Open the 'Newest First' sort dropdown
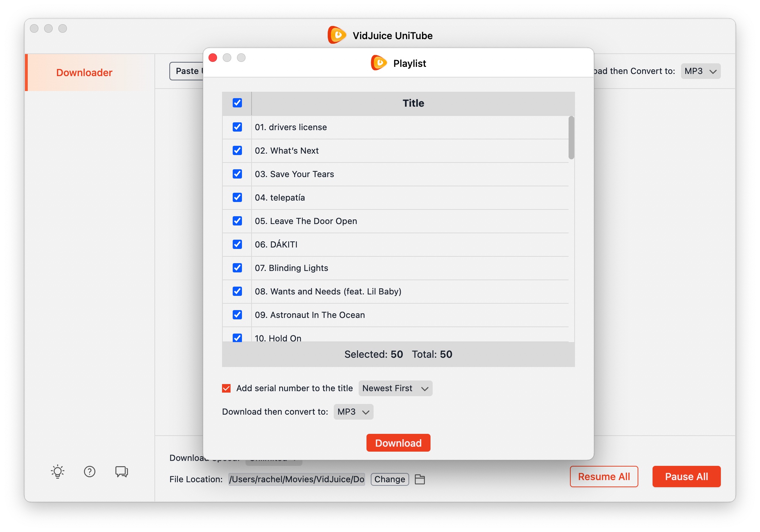This screenshot has height=532, width=760. 395,388
